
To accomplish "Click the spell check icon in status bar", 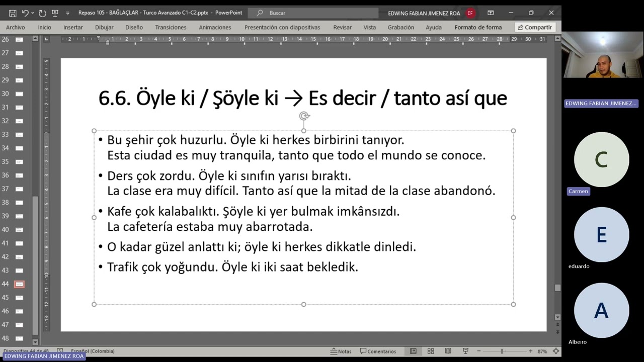I will (x=60, y=351).
